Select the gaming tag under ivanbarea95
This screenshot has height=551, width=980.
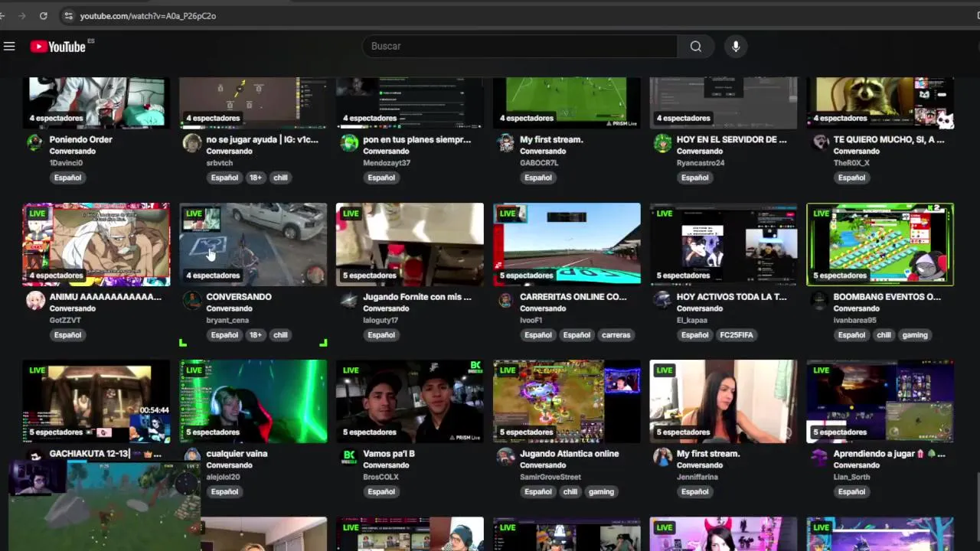(x=915, y=335)
